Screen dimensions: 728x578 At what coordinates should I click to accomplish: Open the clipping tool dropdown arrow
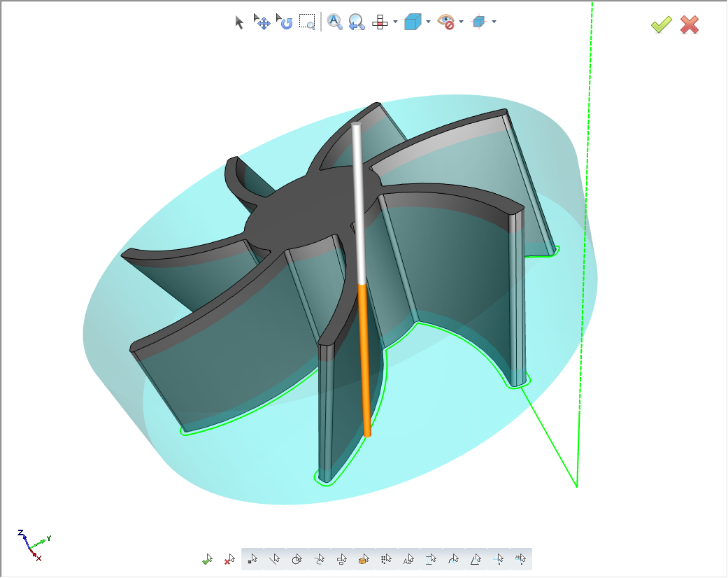[x=494, y=22]
